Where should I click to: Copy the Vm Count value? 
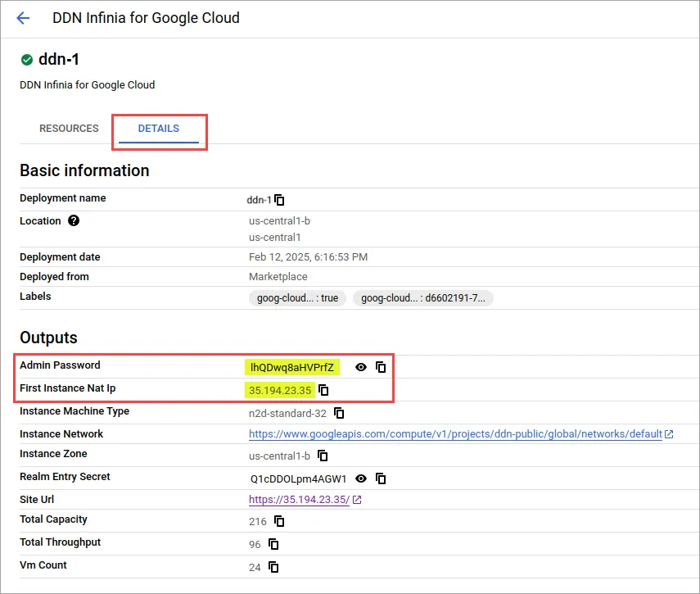273,567
